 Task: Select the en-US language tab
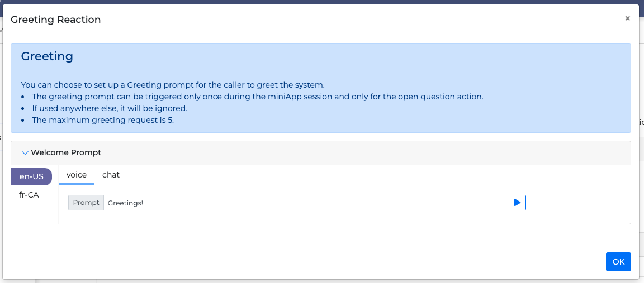[31, 176]
